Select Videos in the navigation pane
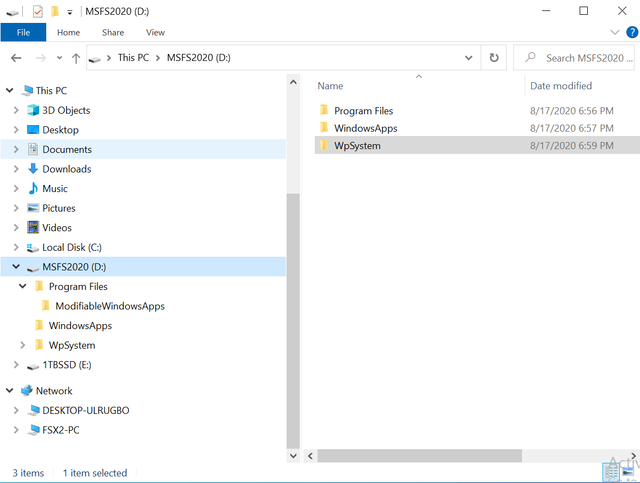The image size is (640, 483). pyautogui.click(x=57, y=228)
